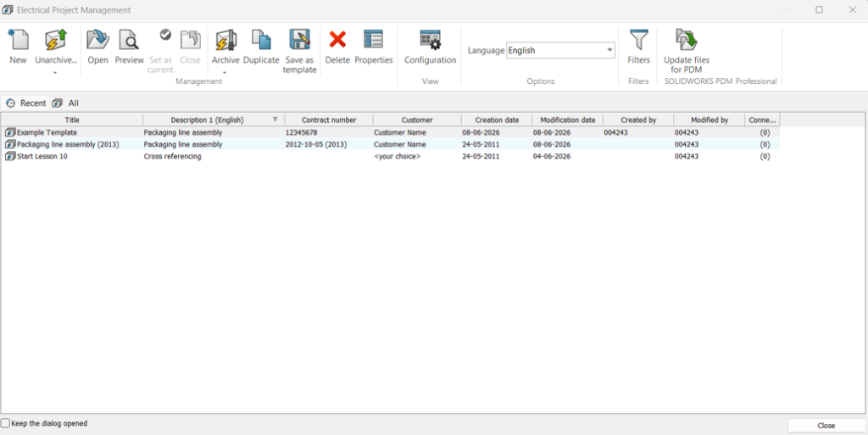Click the <your choice> customer cell

pos(397,157)
